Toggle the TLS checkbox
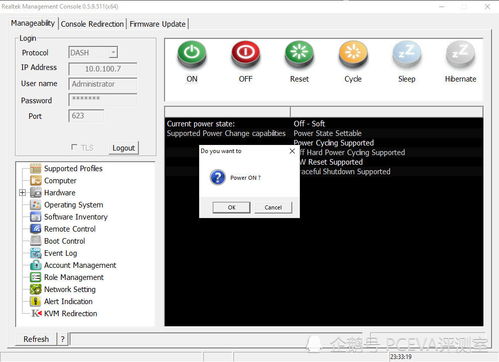The width and height of the screenshot is (499, 362). pyautogui.click(x=74, y=147)
